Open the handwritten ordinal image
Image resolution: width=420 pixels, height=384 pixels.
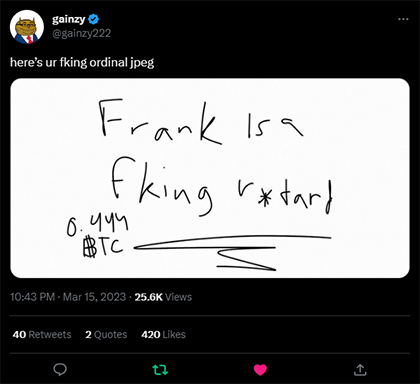click(x=210, y=178)
